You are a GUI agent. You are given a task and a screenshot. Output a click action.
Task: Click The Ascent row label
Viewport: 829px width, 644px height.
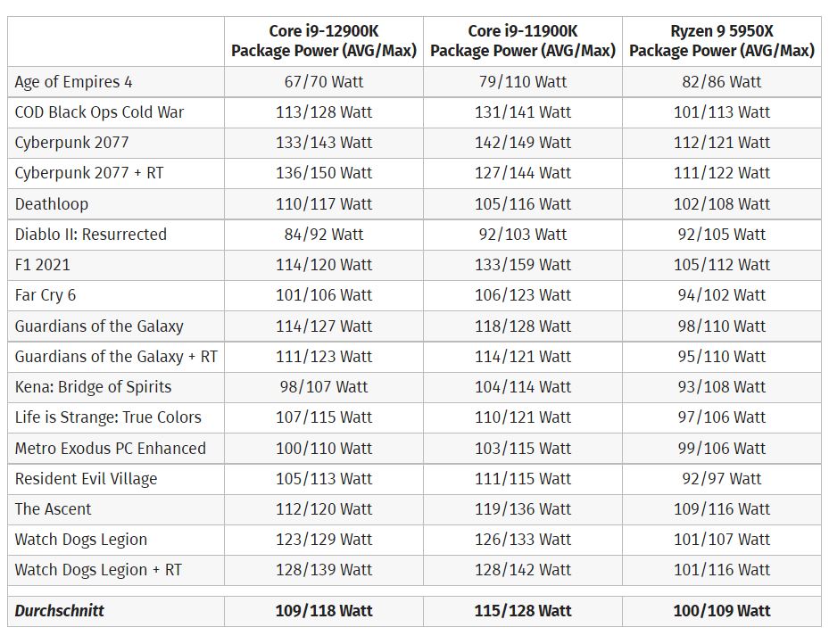[x=53, y=509]
